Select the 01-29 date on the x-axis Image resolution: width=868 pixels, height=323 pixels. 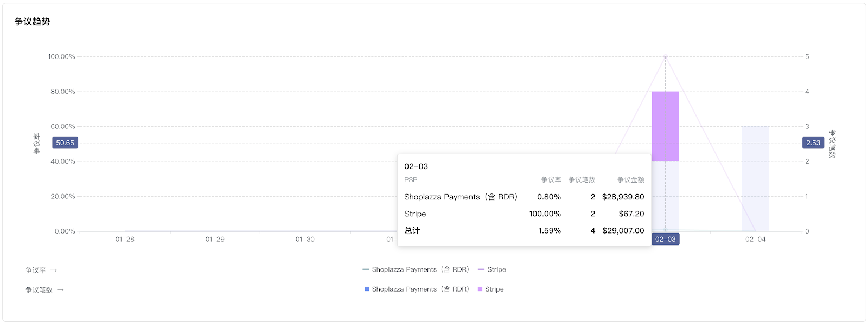[215, 239]
